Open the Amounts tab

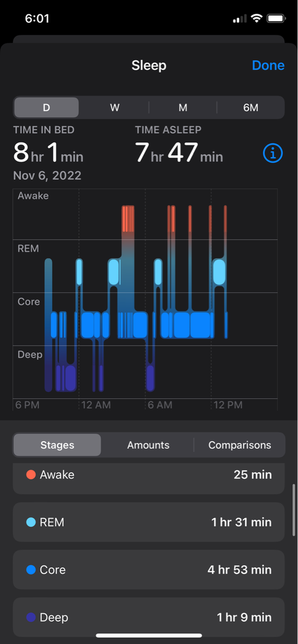pyautogui.click(x=148, y=445)
